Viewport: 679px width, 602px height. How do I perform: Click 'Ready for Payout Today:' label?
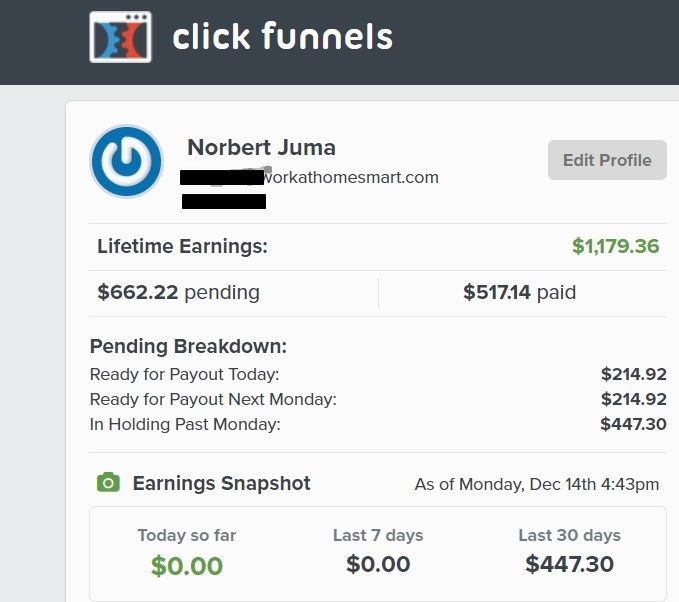[x=184, y=375]
